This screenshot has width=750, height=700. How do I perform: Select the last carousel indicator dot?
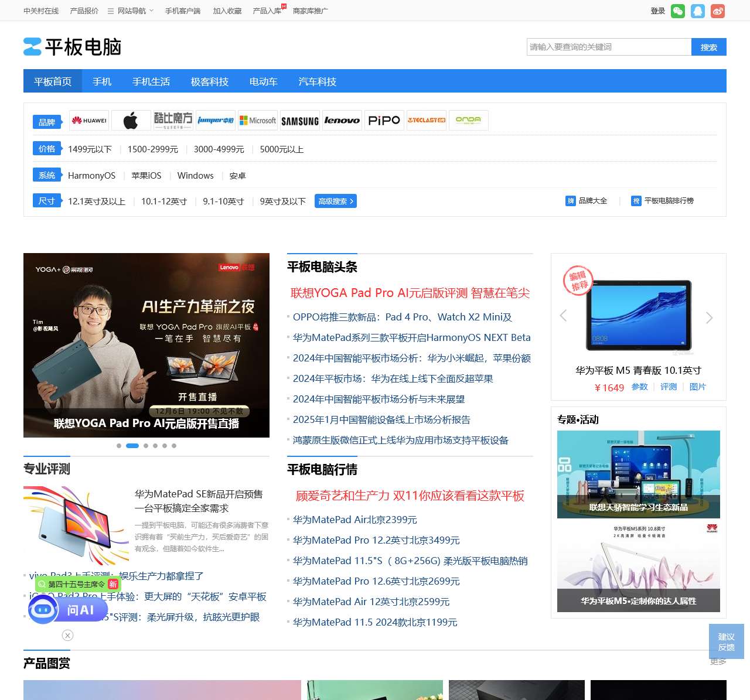pyautogui.click(x=174, y=446)
